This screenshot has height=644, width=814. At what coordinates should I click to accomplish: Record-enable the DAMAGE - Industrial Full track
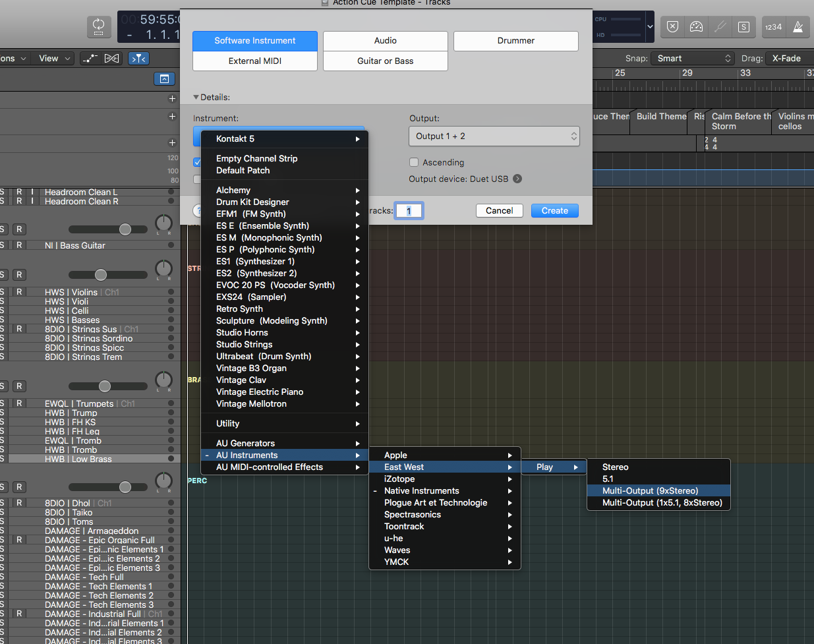(x=19, y=614)
